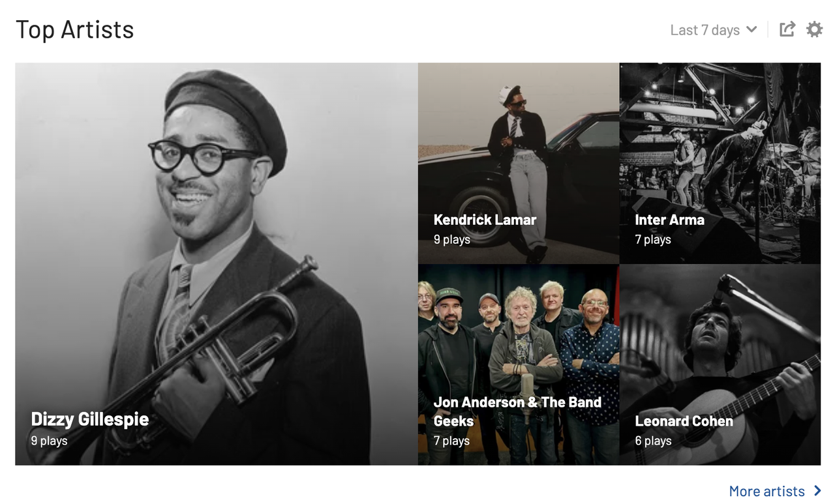Click the chevron arrow next to More artists
The height and width of the screenshot is (504, 835).
click(x=818, y=491)
